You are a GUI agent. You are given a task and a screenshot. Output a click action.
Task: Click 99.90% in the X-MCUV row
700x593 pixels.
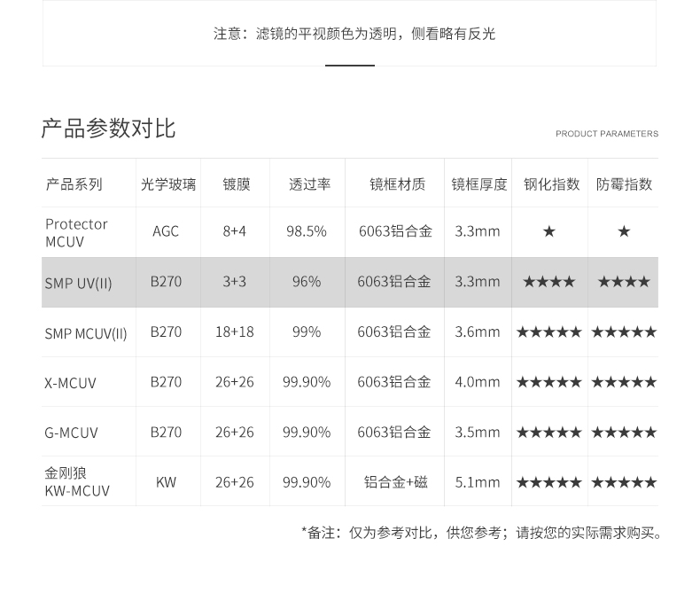(x=307, y=382)
